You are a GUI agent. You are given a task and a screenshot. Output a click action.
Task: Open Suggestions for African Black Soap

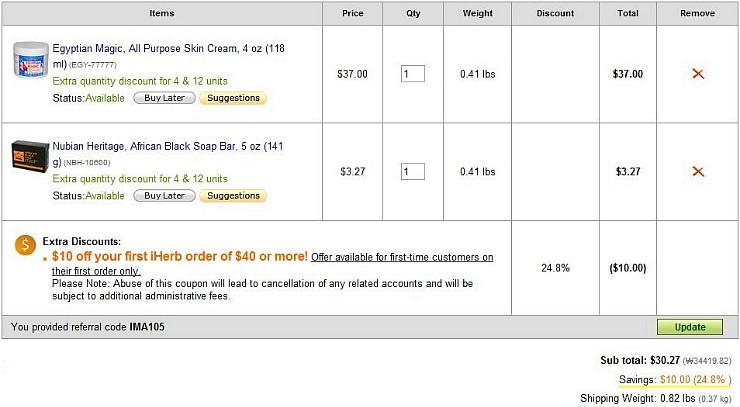[x=232, y=196]
